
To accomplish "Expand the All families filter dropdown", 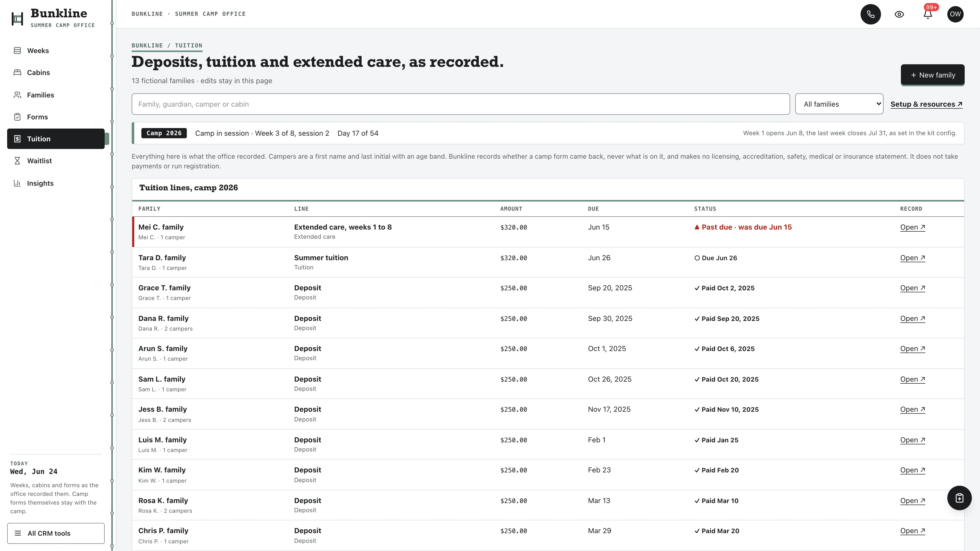I will click(x=839, y=104).
